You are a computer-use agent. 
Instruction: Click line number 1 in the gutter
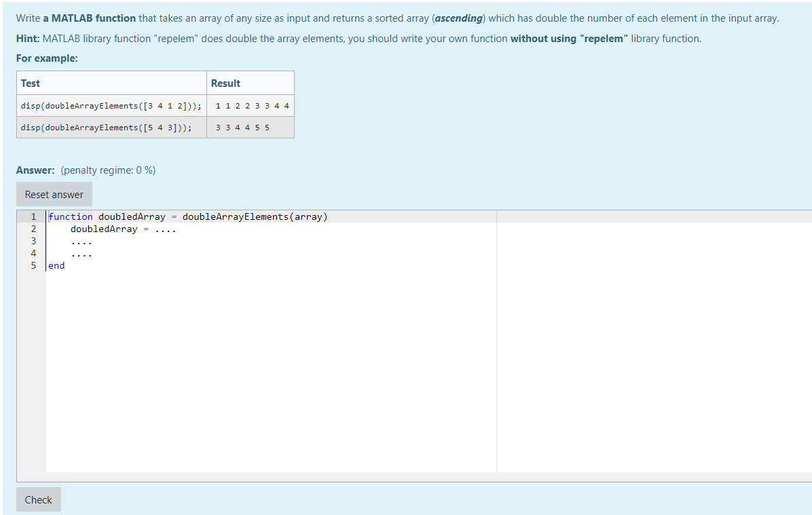[33, 216]
